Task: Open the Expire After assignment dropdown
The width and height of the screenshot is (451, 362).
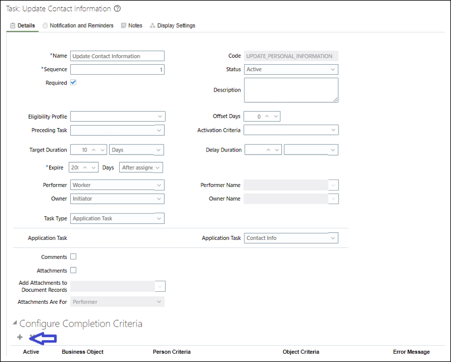Action: point(141,167)
